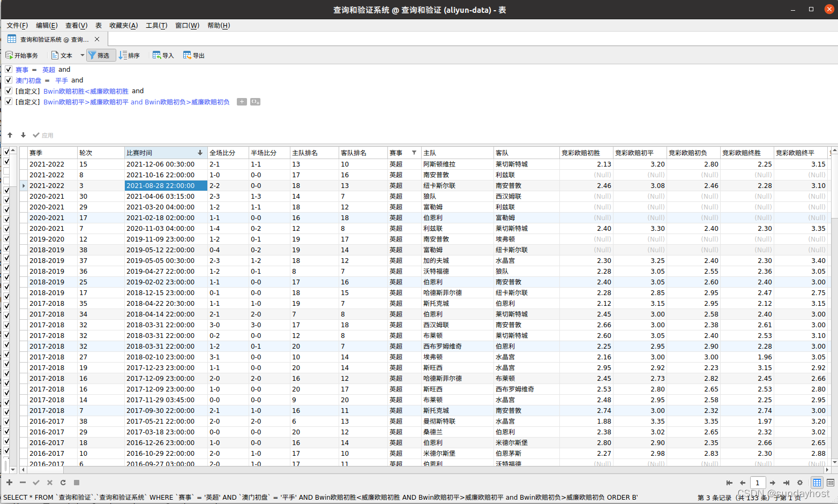Viewport: 838px width, 504px height.
Task: Select the 阿斯顿维拉 home team cell
Action: point(458,164)
